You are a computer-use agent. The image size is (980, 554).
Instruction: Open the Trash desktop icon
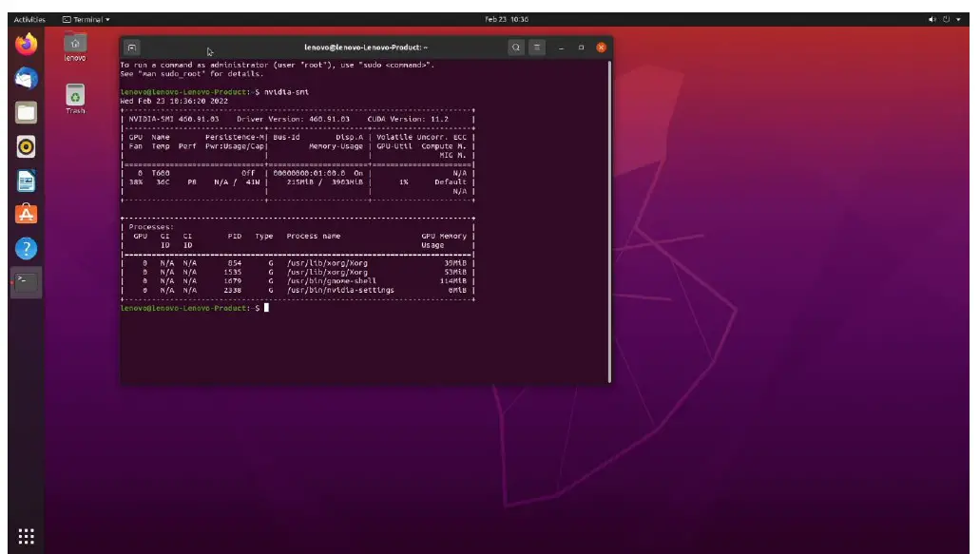coord(76,95)
